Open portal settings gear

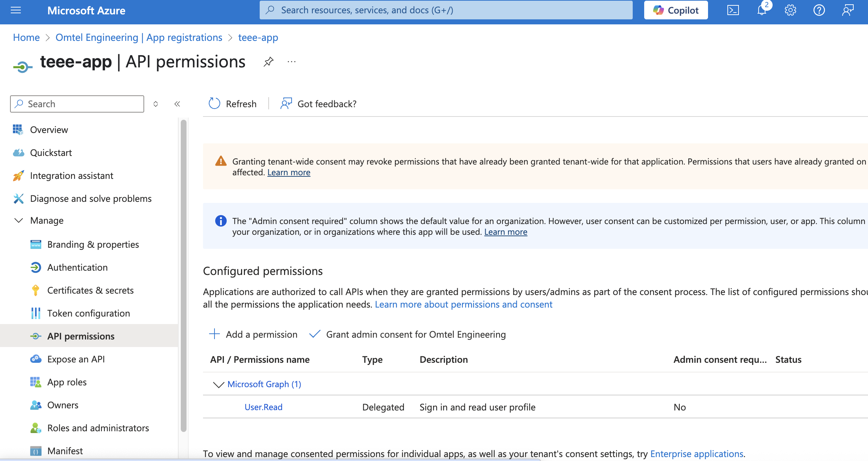click(790, 10)
